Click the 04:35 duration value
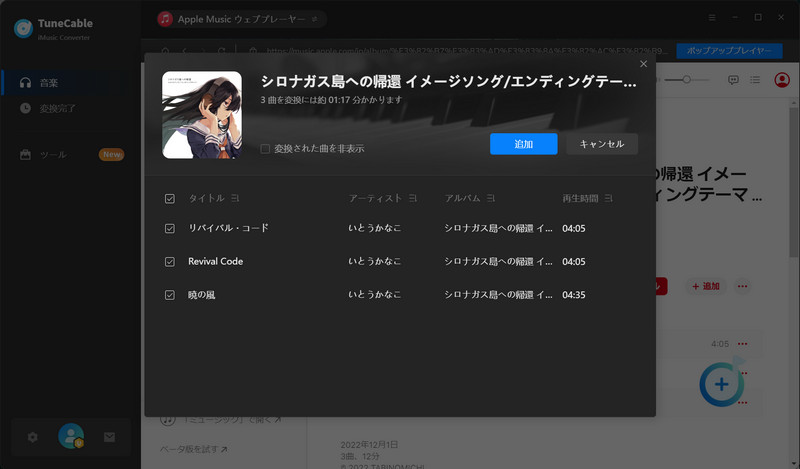800x469 pixels. 573,295
